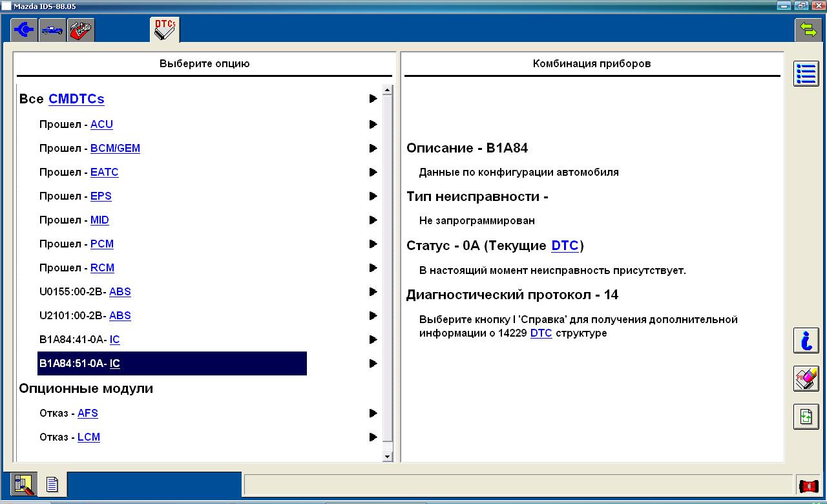Expand arrow on the B1A84:51-0A row

373,363
